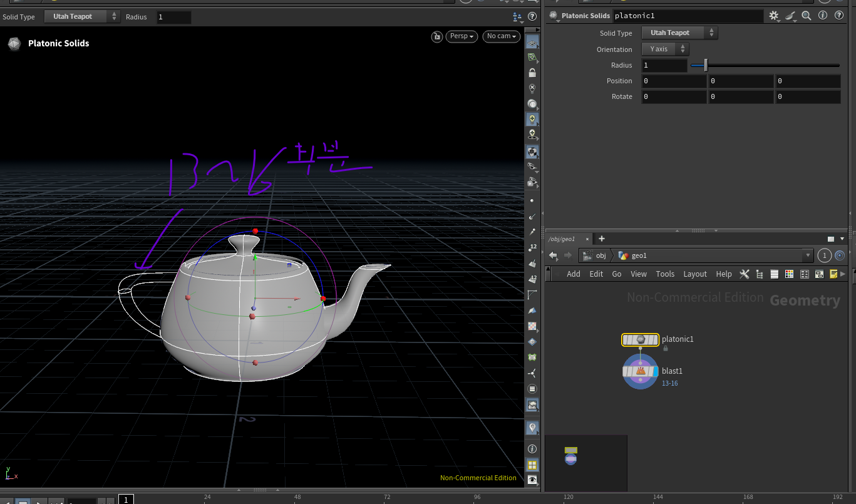
Task: Toggle the pin pane circle icon beside geo1 path
Action: click(840, 255)
